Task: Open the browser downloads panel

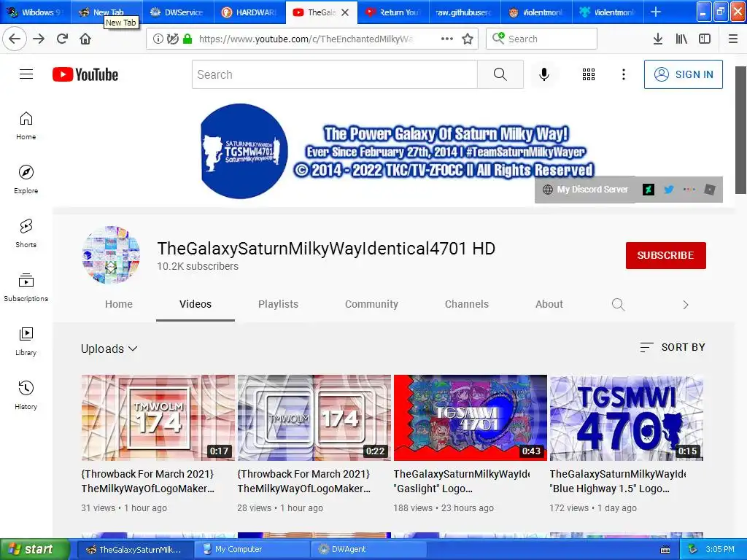Action: tap(658, 39)
